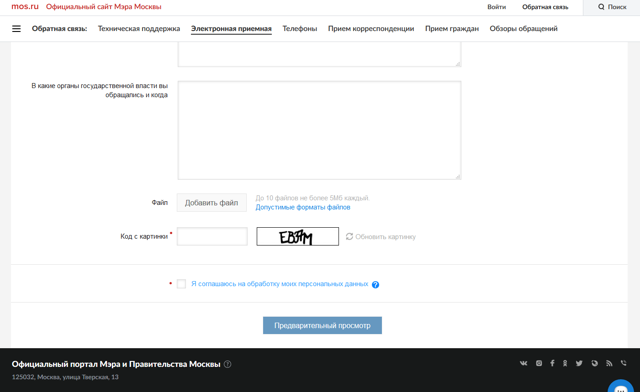The height and width of the screenshot is (392, 640).
Task: Check the personal data consent checkbox
Action: click(181, 284)
